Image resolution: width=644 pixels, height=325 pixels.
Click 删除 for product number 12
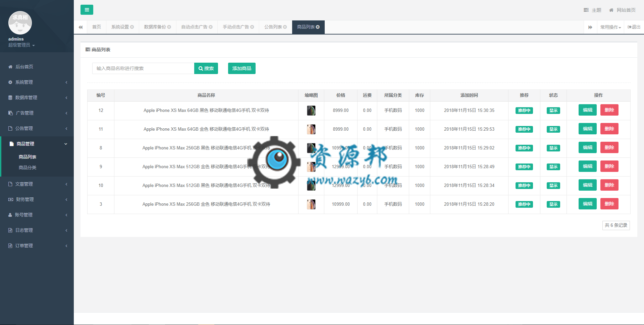point(609,110)
